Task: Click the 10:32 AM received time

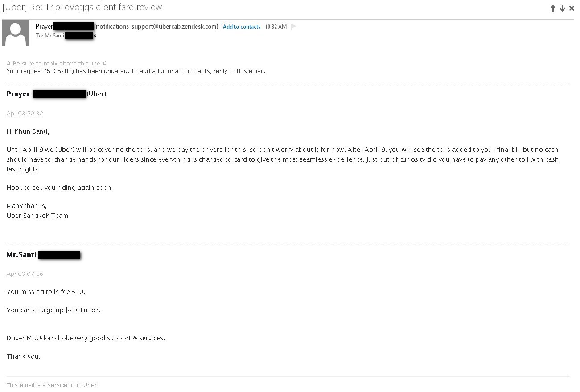Action: (x=276, y=27)
